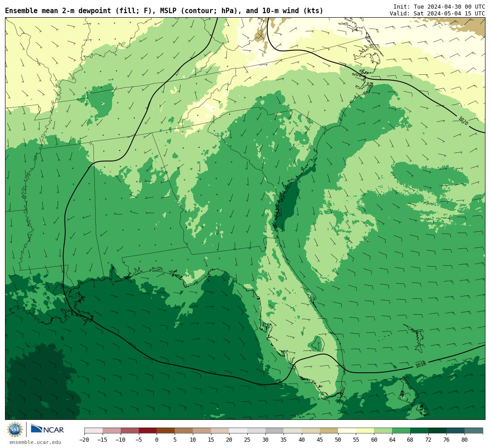
Task: Click the gray swatch between 25 and 30
Action: (256, 431)
